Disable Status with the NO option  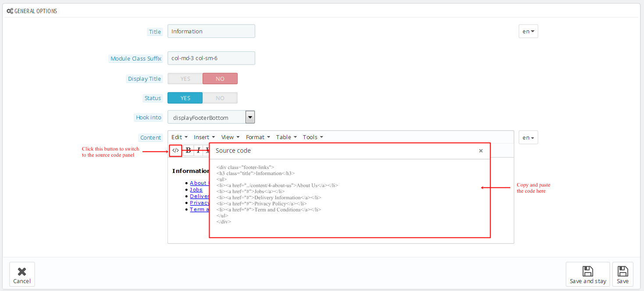click(220, 98)
